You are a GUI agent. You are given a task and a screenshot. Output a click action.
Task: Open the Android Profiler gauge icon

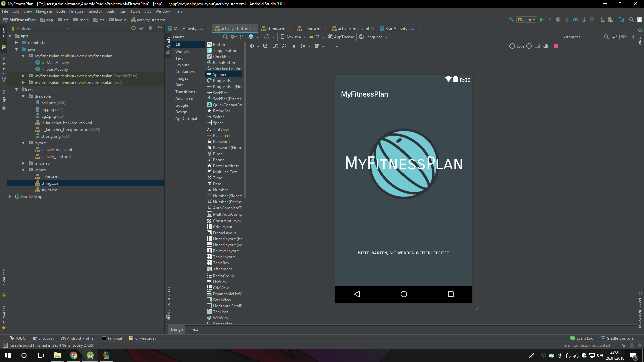[575, 20]
